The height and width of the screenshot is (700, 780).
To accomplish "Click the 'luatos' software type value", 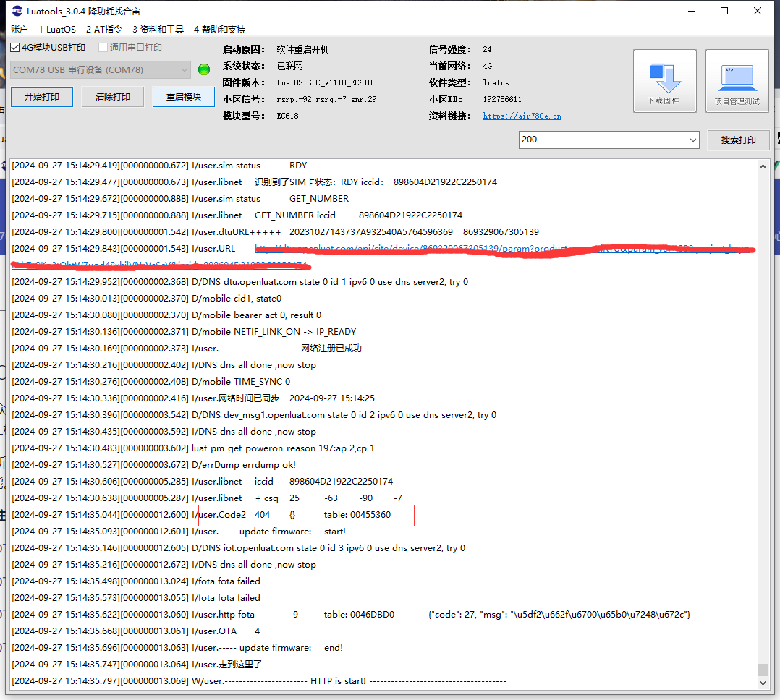I will click(496, 82).
